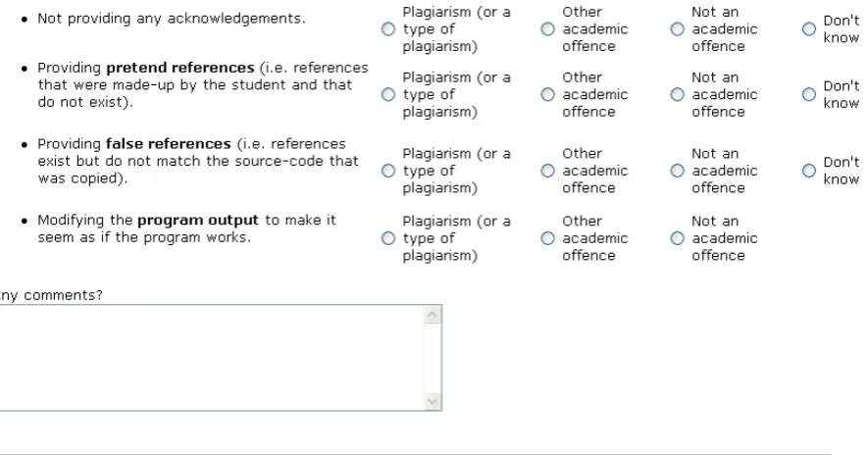This screenshot has width=868, height=455.
Task: Select Don't know for false references
Action: 809,171
